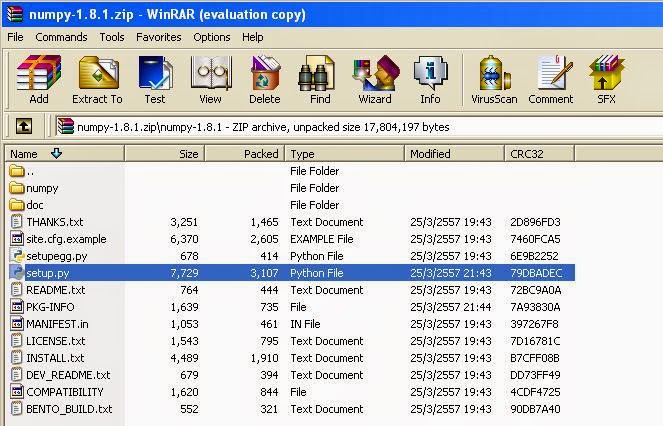Click CRC32 value 6E9B2252
The height and width of the screenshot is (426, 663).
[534, 256]
